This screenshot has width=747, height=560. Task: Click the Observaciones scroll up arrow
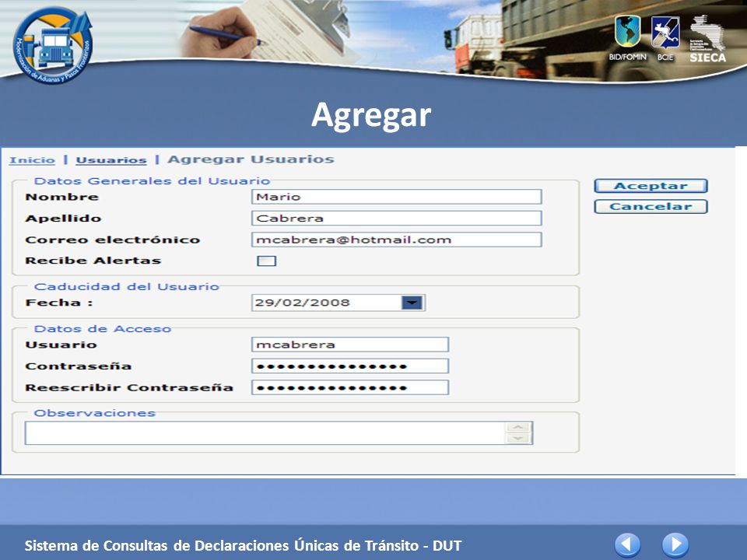518,427
